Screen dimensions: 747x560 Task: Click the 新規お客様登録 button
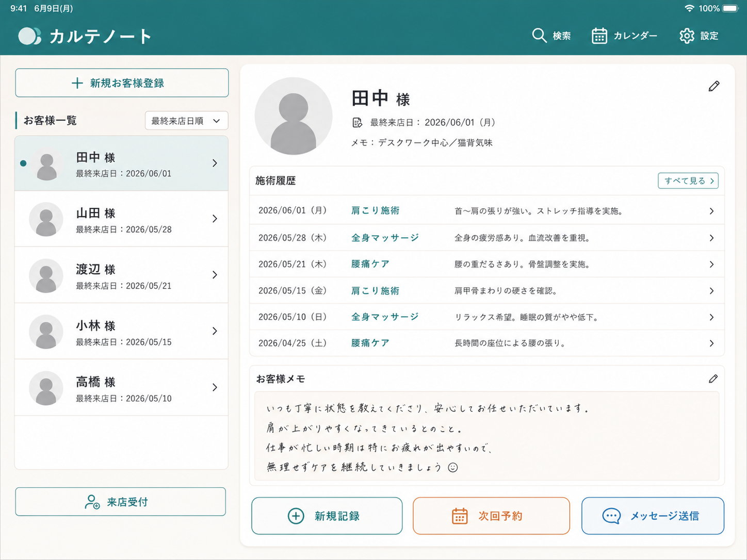[122, 83]
